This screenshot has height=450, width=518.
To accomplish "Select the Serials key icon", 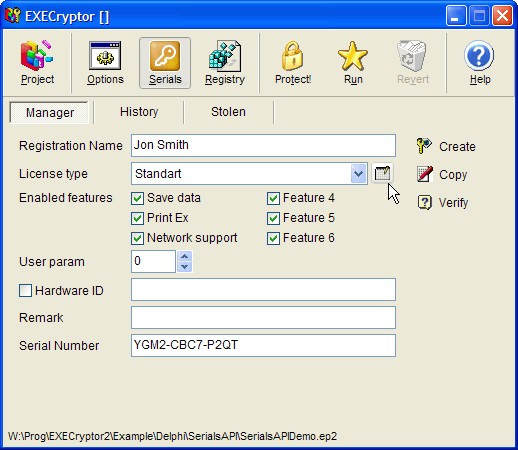I will click(x=165, y=56).
